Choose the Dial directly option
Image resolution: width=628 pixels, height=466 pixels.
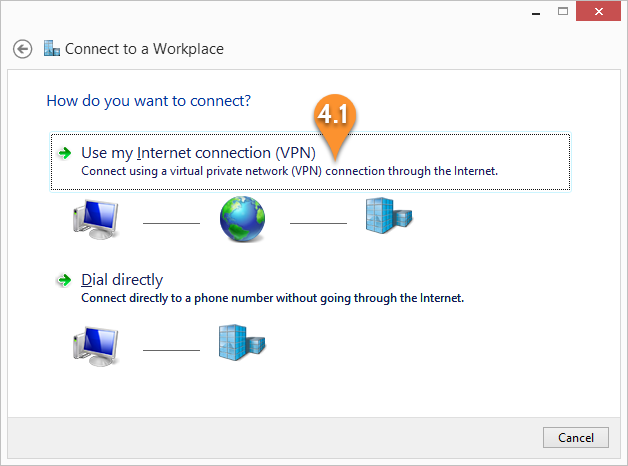[x=122, y=279]
